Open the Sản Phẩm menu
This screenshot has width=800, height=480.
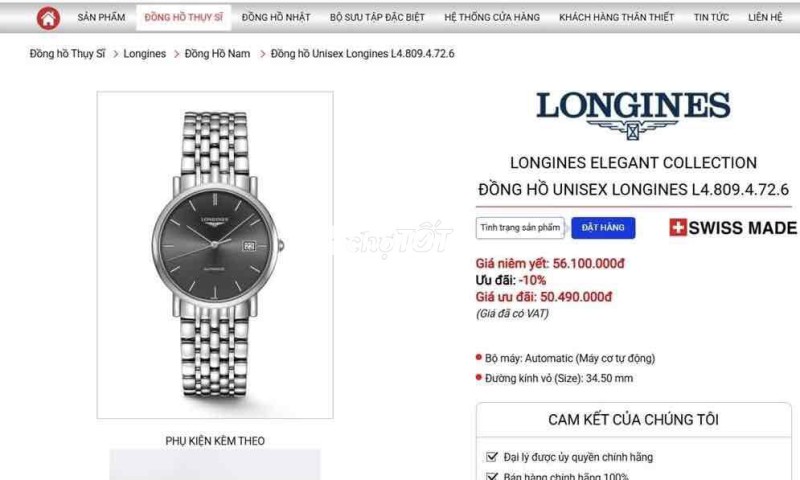tap(101, 17)
